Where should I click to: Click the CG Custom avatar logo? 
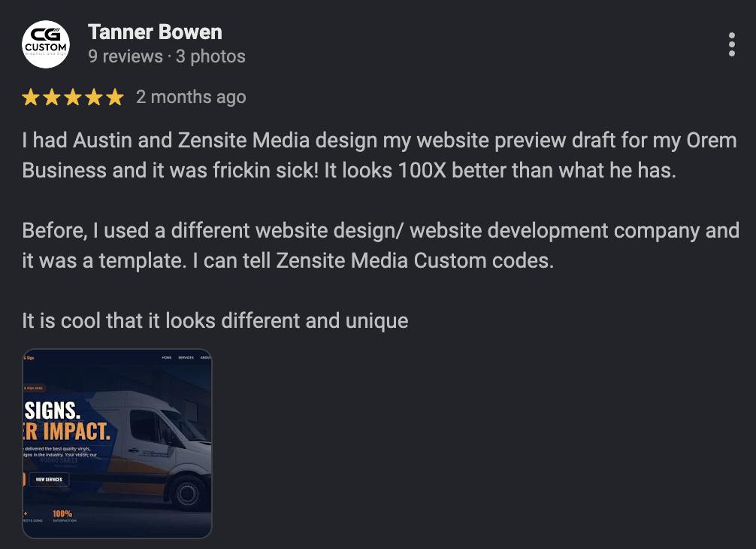pyautogui.click(x=45, y=44)
